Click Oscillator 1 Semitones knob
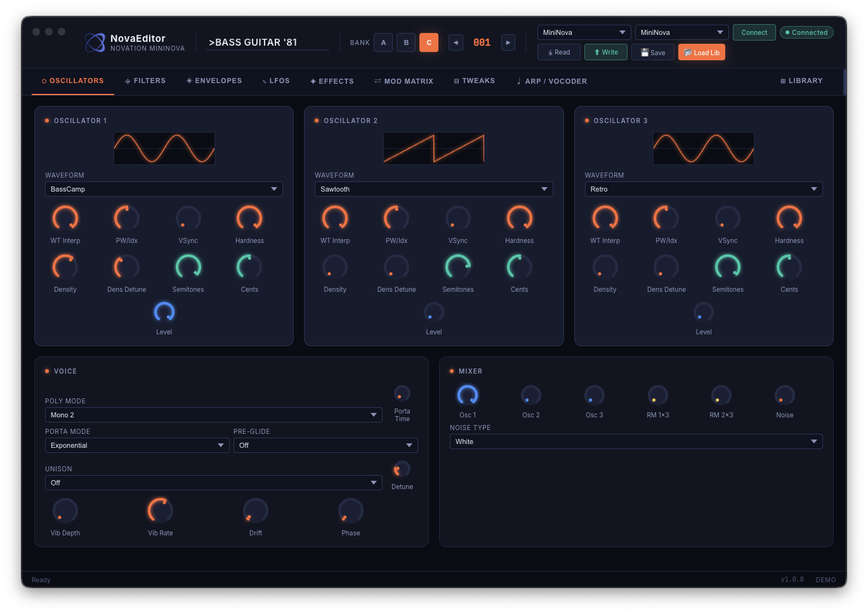Screen dimensions: 868x614 (188, 267)
